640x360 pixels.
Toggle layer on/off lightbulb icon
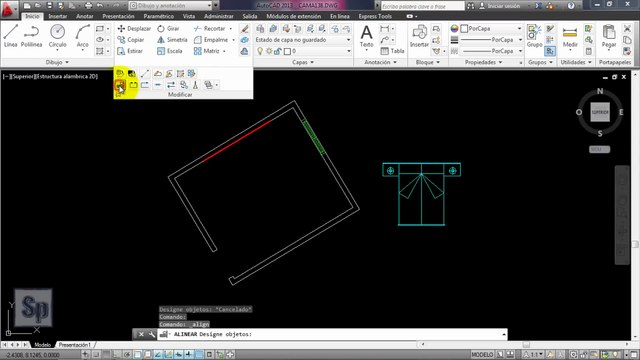pyautogui.click(x=260, y=51)
